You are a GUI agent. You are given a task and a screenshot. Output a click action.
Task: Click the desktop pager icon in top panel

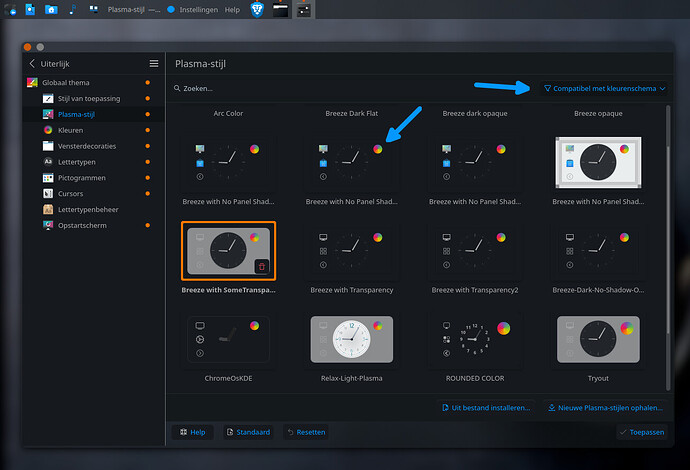click(x=93, y=9)
